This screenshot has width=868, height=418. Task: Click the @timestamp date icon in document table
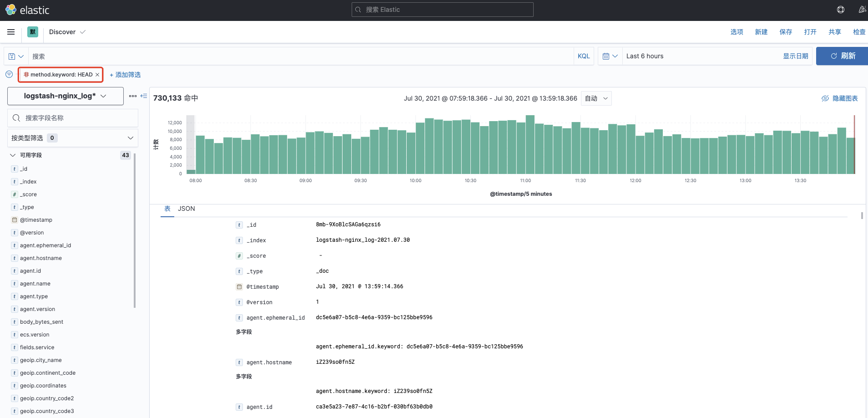(x=239, y=287)
